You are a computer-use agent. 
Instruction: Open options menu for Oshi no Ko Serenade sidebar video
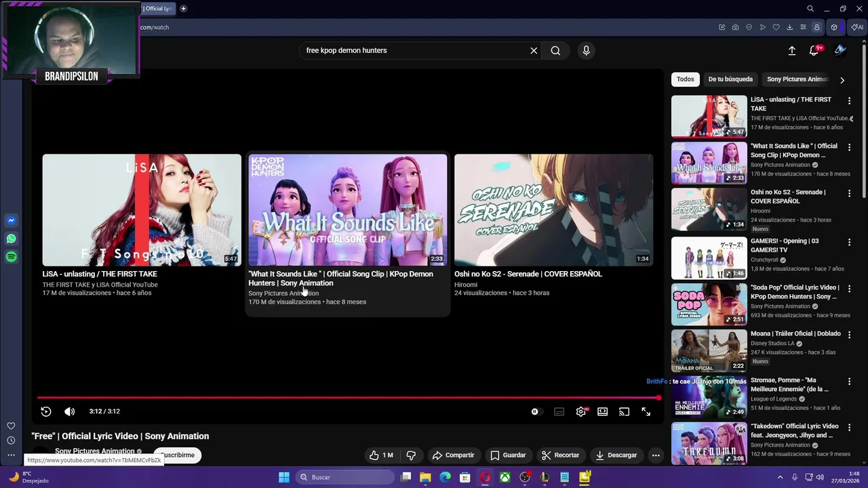point(849,193)
